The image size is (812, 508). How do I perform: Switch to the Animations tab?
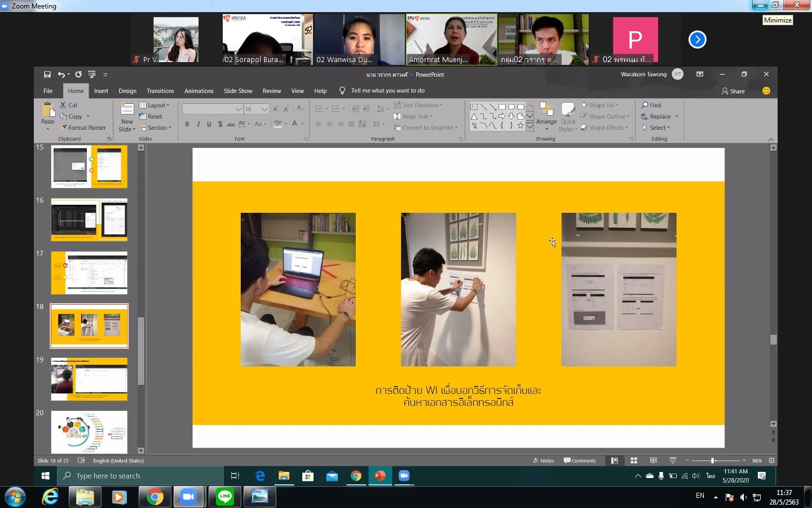click(x=199, y=91)
